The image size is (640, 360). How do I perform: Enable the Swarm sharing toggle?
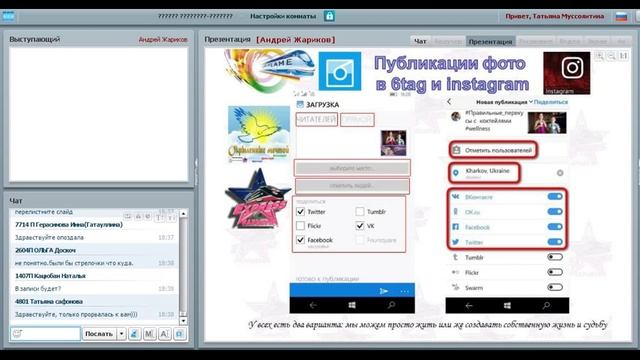coord(555,287)
